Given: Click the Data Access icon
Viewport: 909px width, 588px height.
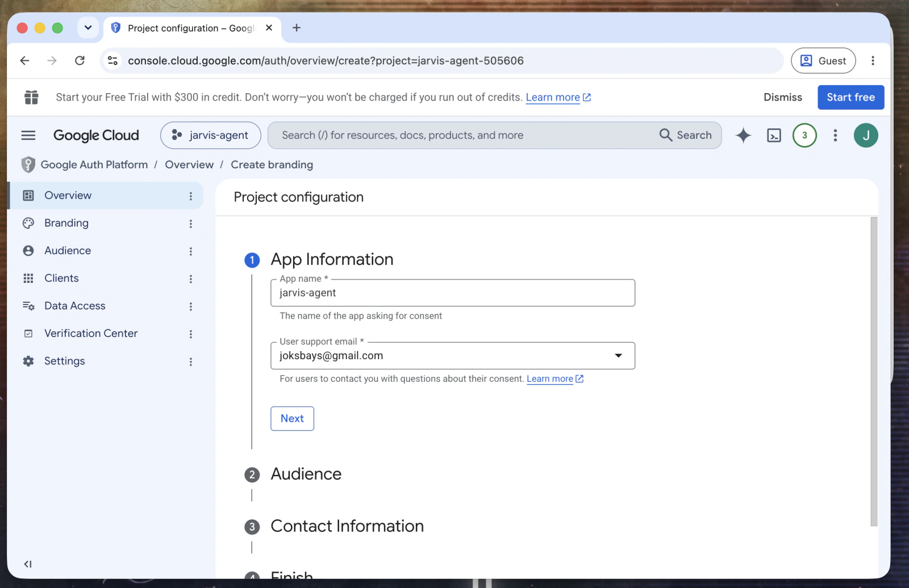Looking at the screenshot, I should [x=28, y=306].
